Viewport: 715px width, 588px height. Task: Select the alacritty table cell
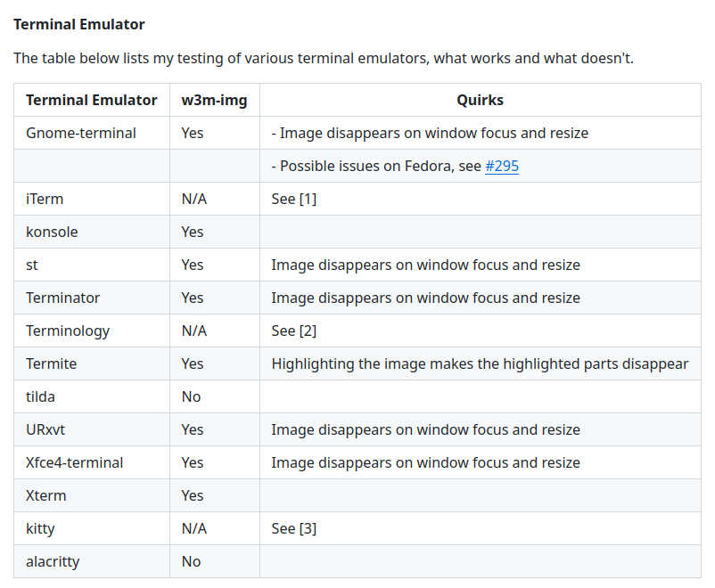coord(53,562)
